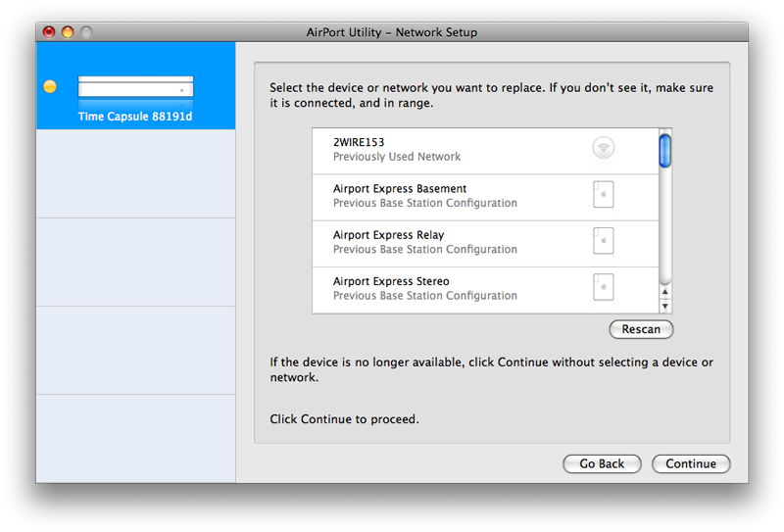
Task: Select Airport Express Relay configuration entry
Action: click(485, 244)
